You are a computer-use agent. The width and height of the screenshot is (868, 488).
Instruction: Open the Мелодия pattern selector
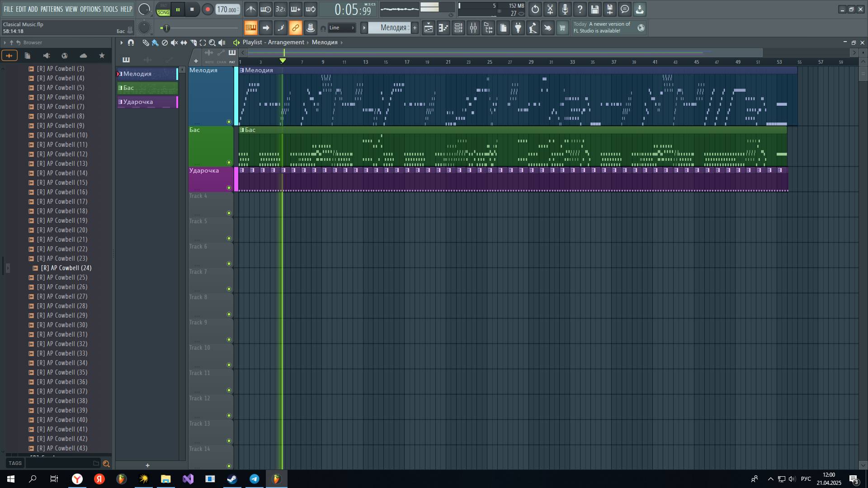coord(392,28)
